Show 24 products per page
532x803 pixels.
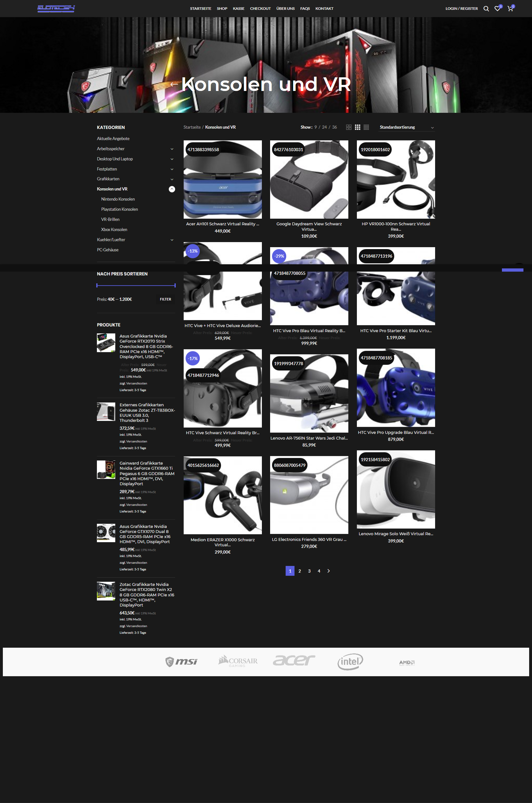click(324, 127)
